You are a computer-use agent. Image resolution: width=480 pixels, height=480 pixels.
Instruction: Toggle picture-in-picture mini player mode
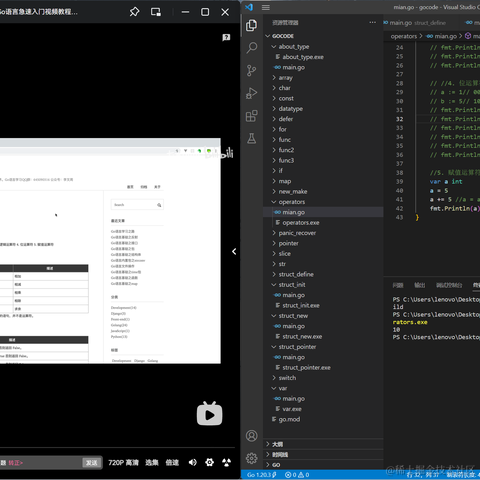click(156, 12)
